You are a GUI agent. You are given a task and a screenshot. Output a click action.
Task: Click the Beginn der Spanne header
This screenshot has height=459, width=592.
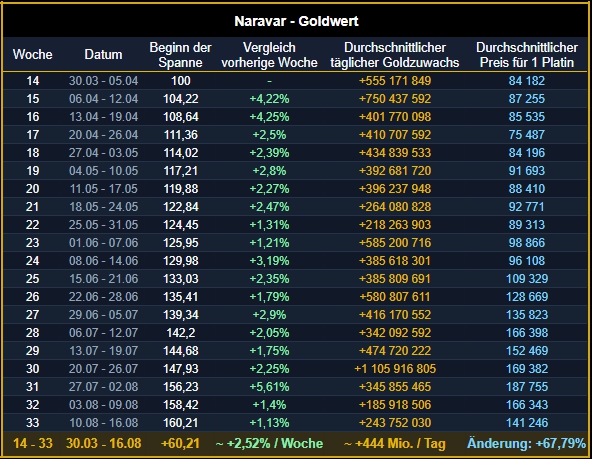point(180,55)
